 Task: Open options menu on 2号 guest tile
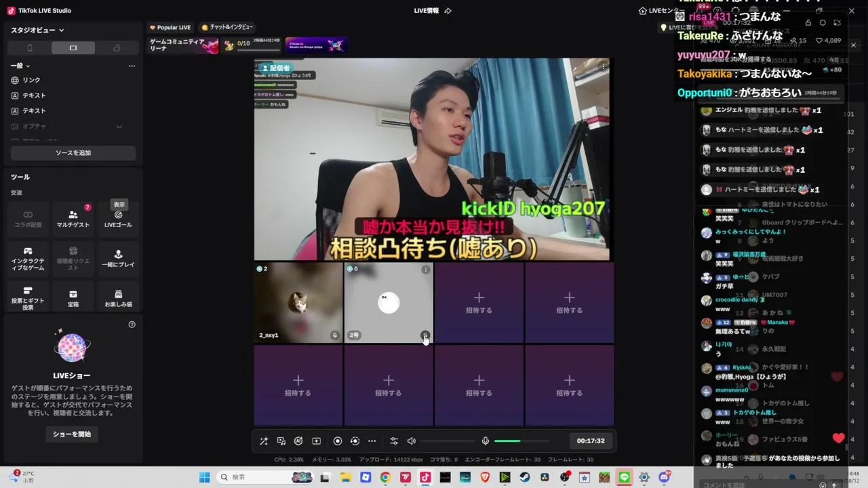[x=426, y=270]
